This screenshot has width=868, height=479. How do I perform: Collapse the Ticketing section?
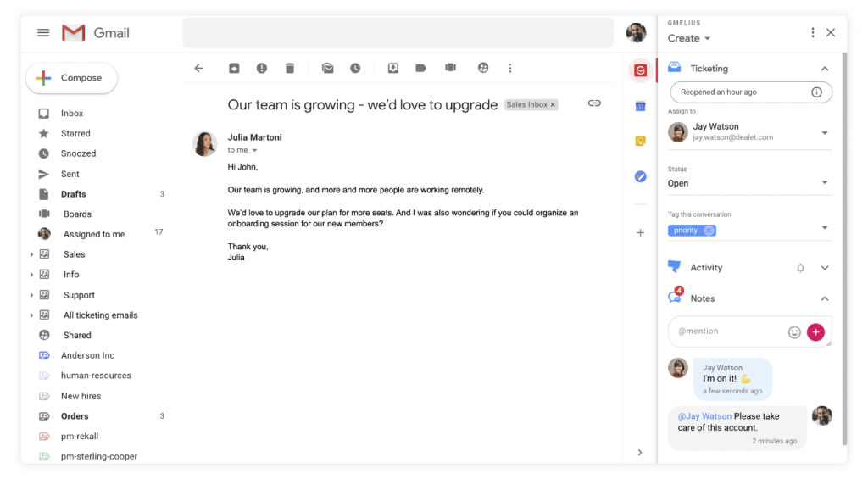pyautogui.click(x=825, y=69)
